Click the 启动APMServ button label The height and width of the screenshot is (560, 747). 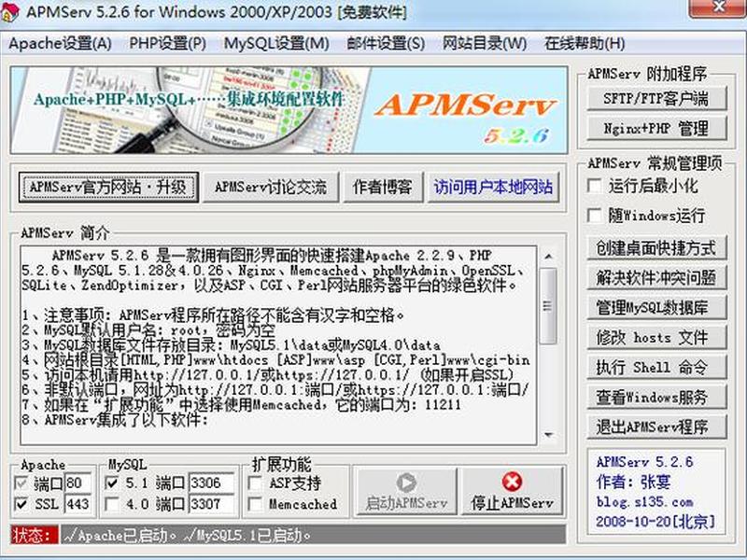click(406, 503)
